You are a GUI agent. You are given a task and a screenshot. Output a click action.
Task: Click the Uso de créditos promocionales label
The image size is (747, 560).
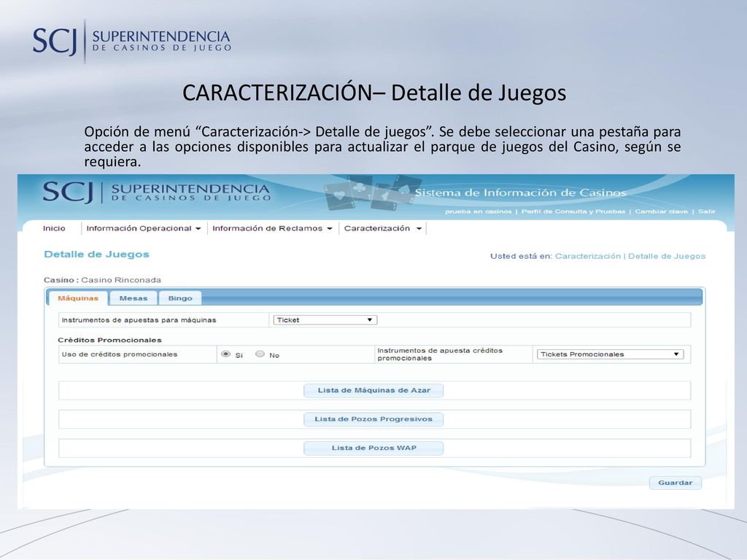(x=119, y=354)
